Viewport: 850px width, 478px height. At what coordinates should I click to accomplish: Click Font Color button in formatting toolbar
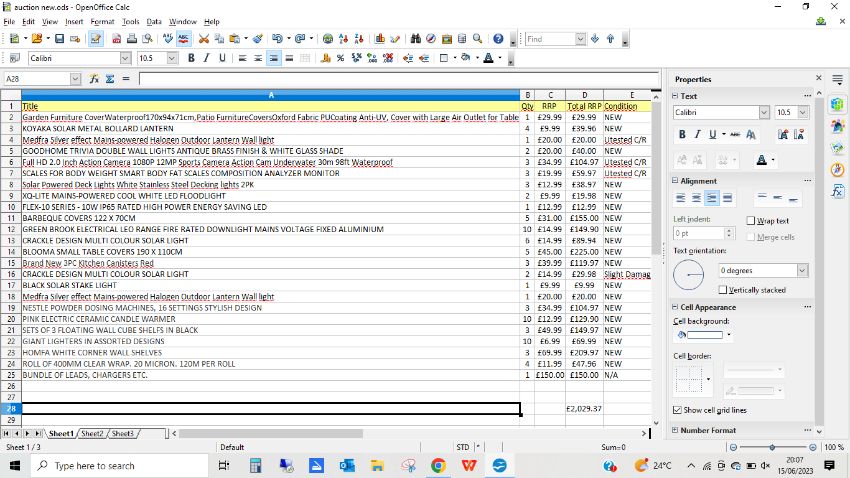488,58
